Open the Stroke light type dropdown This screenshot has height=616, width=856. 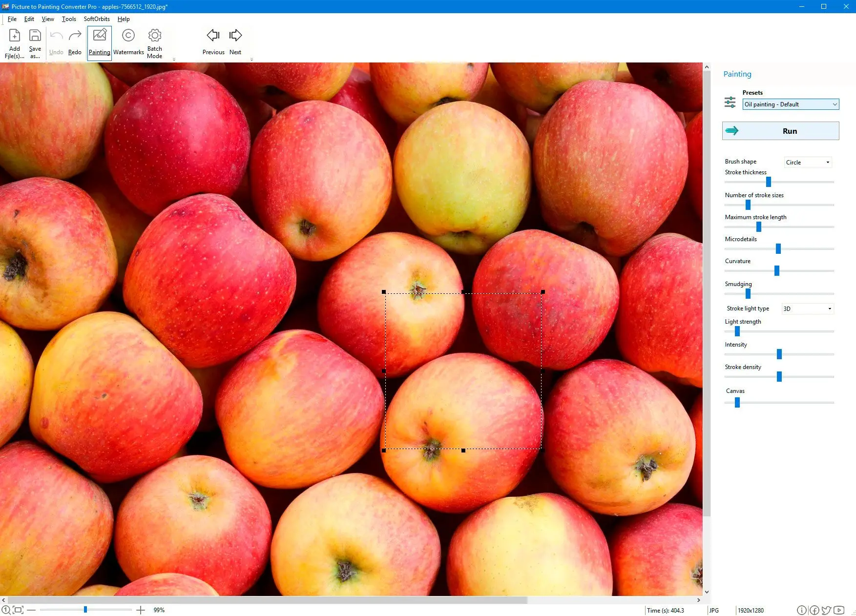point(807,309)
